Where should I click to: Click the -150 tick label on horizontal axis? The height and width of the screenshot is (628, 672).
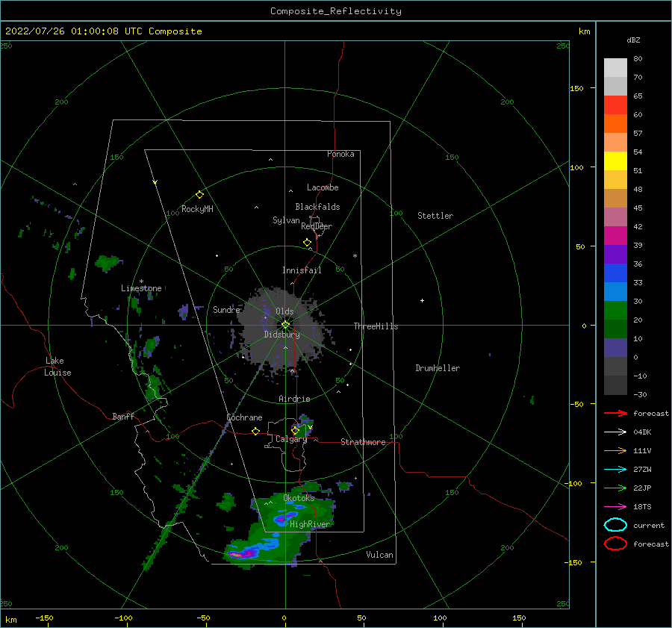44,618
